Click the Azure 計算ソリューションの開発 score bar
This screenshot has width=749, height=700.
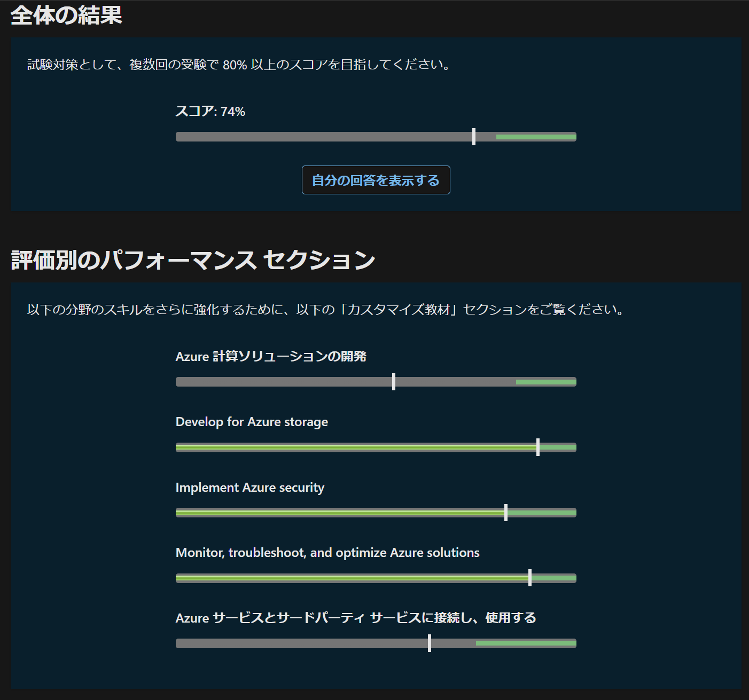pyautogui.click(x=376, y=382)
